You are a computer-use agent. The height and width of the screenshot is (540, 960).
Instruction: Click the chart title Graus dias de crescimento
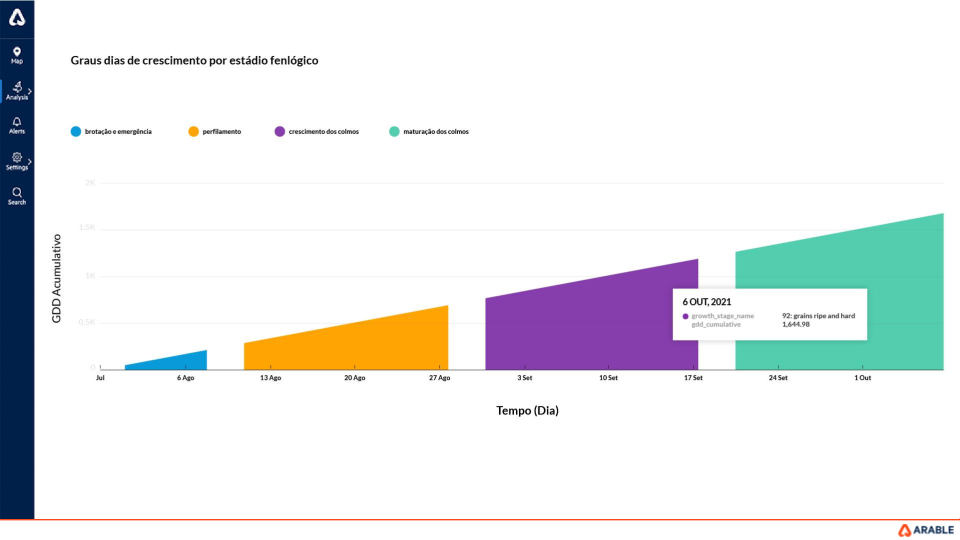(194, 60)
